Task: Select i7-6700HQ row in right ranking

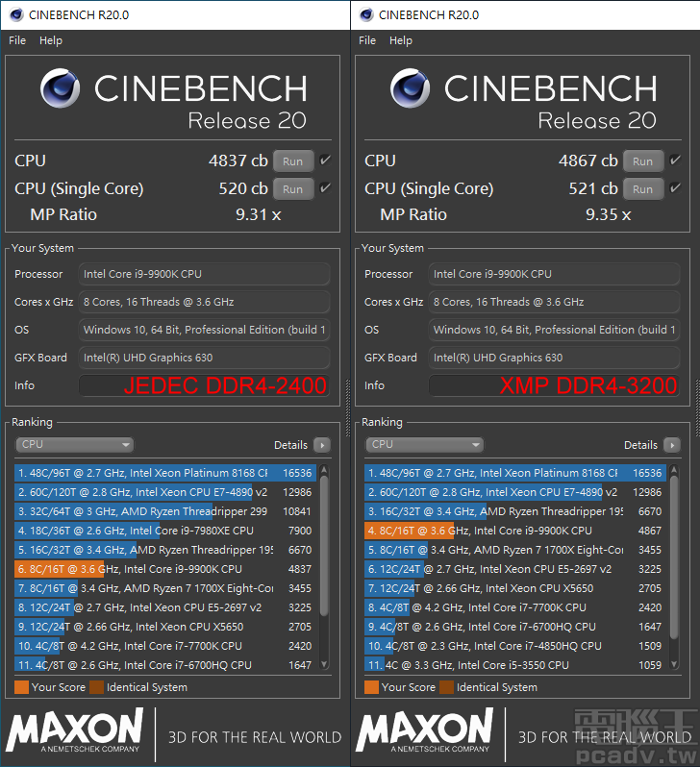Action: (x=515, y=627)
